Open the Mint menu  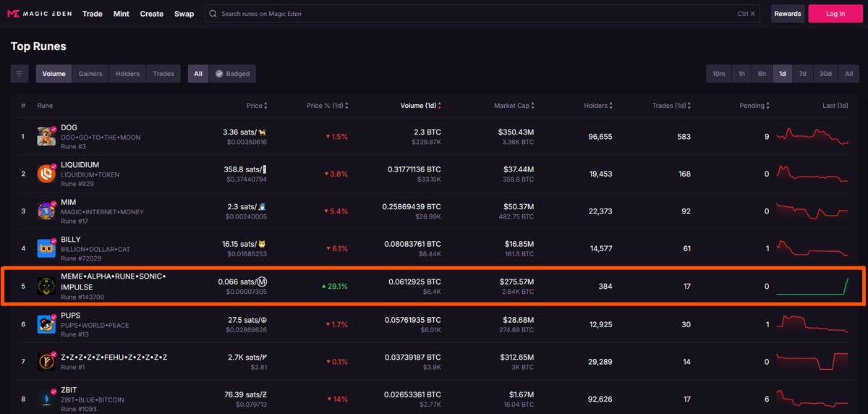(x=122, y=14)
